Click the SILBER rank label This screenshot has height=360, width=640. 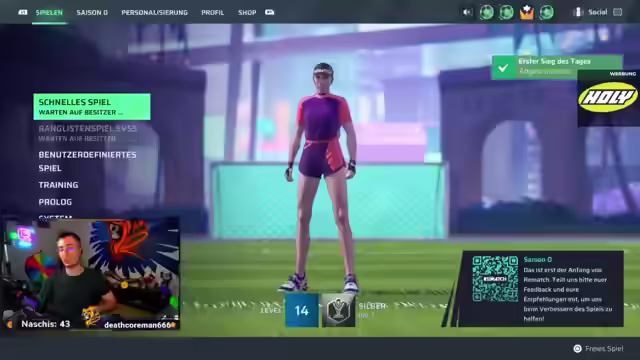click(372, 306)
